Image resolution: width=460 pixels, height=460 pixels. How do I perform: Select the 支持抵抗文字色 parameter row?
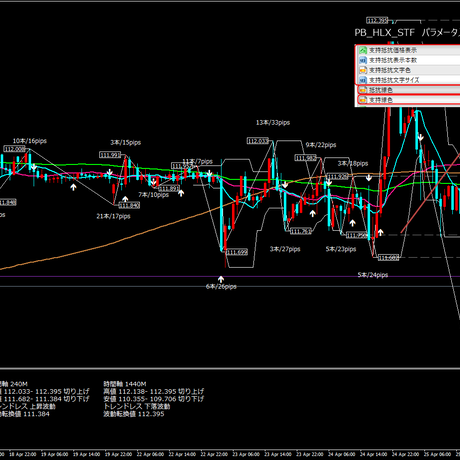[408, 70]
